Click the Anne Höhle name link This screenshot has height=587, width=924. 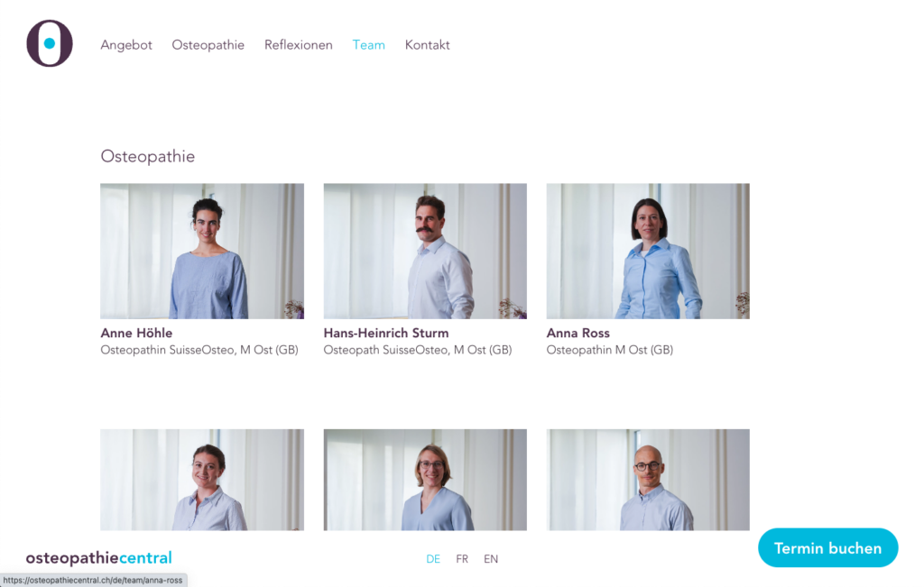137,334
